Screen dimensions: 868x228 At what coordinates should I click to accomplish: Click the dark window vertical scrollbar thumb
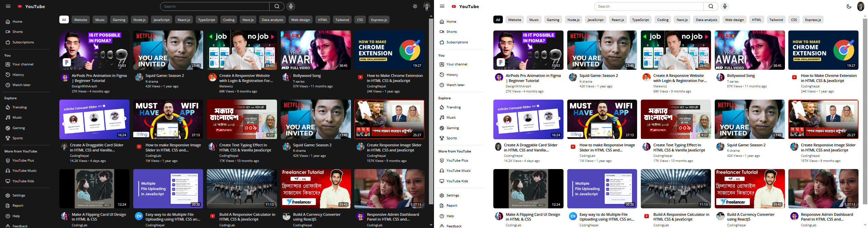(x=431, y=111)
